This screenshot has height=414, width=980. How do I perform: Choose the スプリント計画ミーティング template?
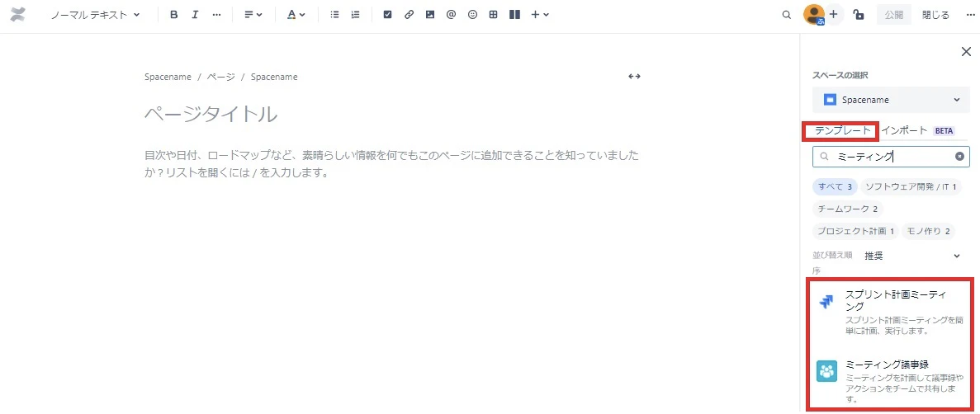pos(892,313)
